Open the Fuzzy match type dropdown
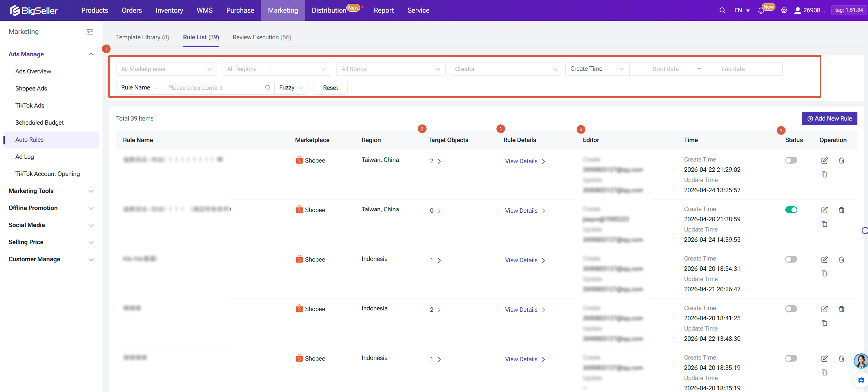 pos(291,88)
